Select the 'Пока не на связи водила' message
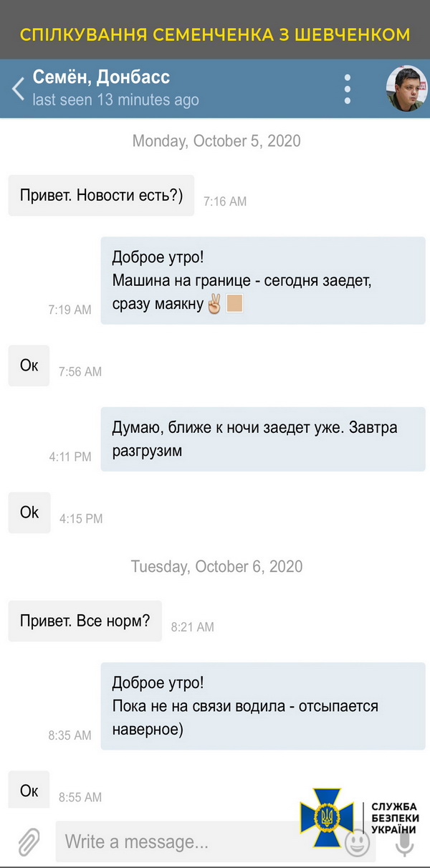This screenshot has width=430, height=868. pos(262,707)
